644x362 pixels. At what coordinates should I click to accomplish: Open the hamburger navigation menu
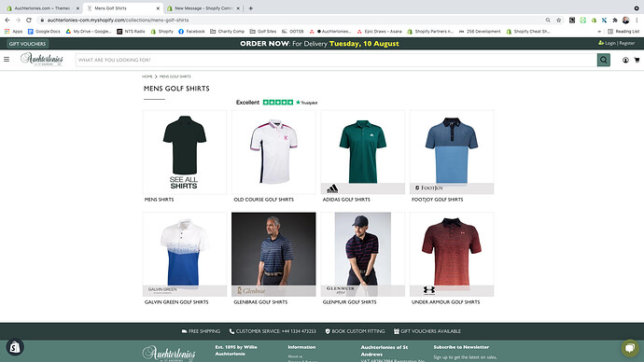7,60
